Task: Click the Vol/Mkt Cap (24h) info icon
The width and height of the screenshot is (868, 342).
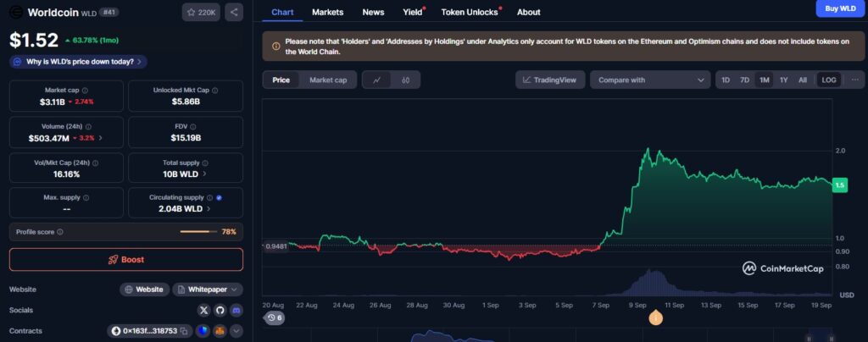Action: [x=95, y=163]
